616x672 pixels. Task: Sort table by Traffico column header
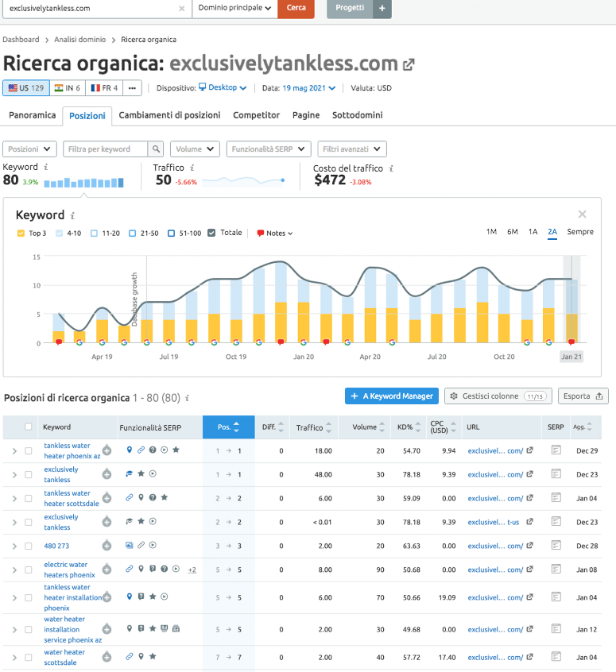click(314, 427)
